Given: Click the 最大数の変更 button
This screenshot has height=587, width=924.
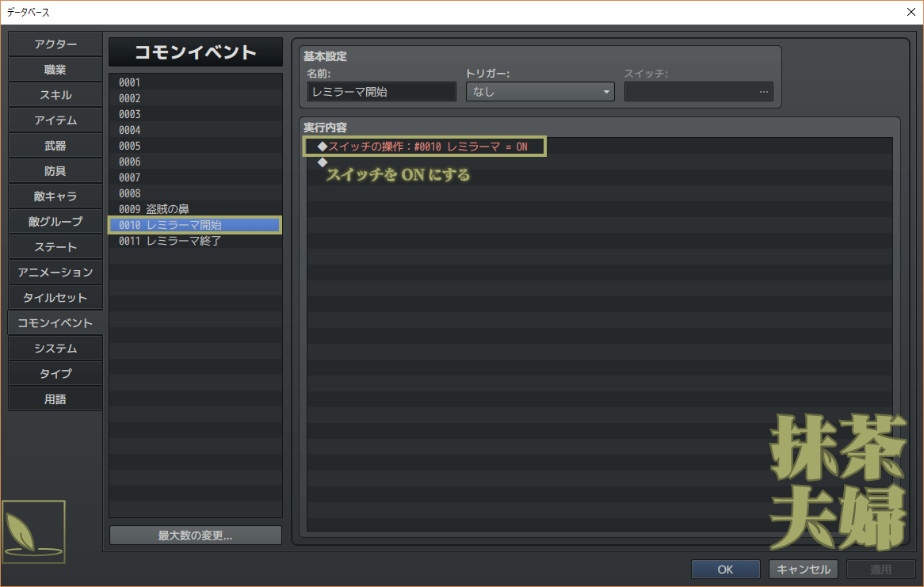Looking at the screenshot, I should point(195,536).
